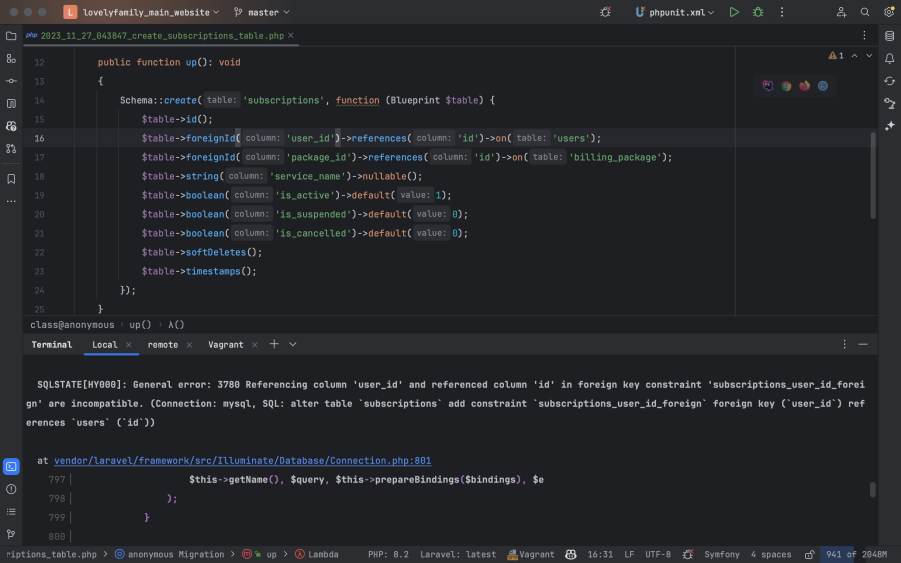Viewport: 901px width, 563px height.
Task: Open Connection.php:801 link in terminal
Action: click(x=242, y=461)
